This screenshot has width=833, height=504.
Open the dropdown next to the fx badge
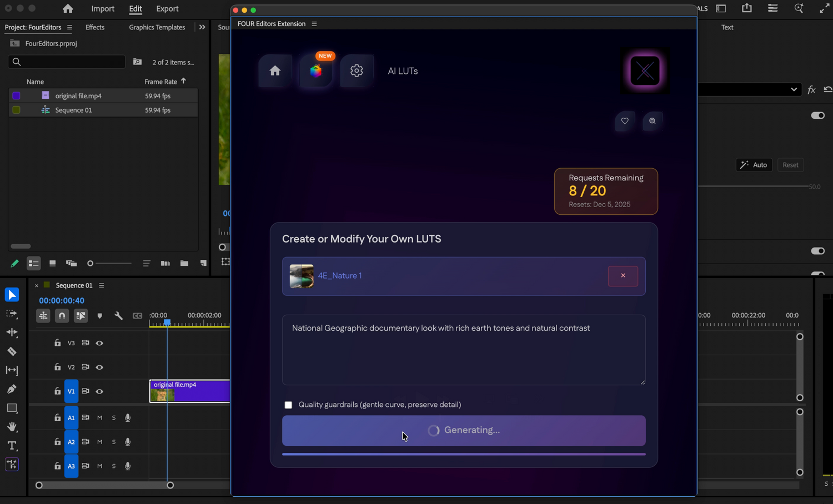coord(794,89)
